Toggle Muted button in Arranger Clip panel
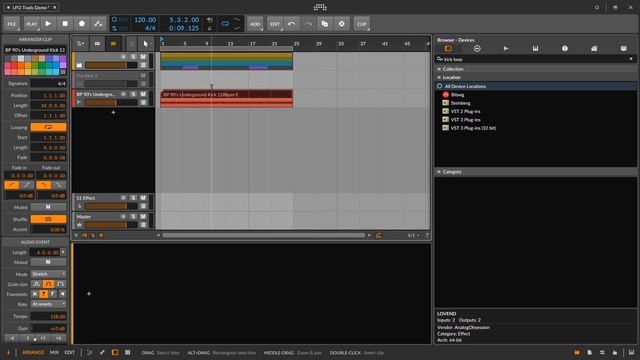Screen dimensions: 640x360 pos(48,207)
